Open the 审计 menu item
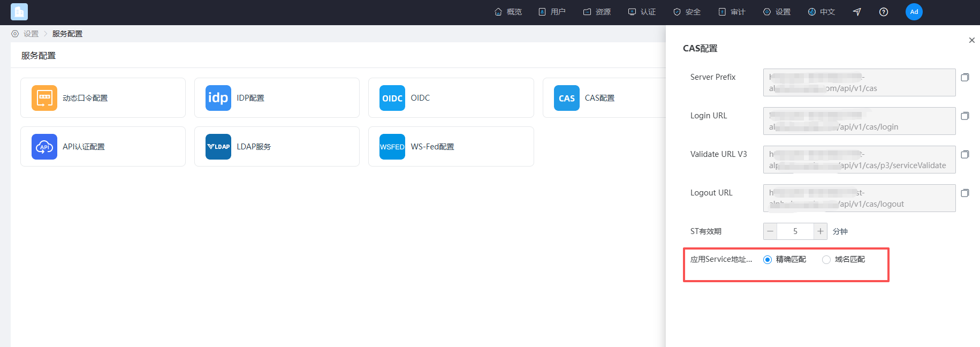The image size is (980, 347). (732, 12)
